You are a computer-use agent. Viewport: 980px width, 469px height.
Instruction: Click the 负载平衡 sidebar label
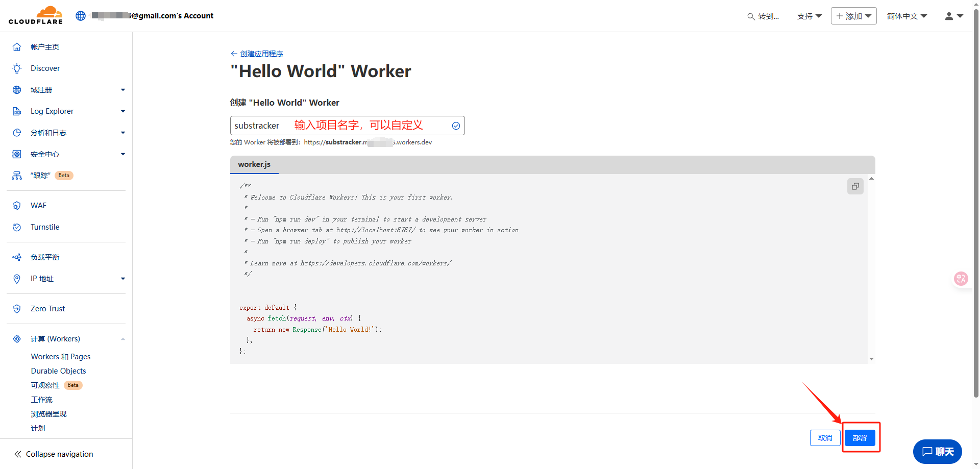[x=45, y=257]
